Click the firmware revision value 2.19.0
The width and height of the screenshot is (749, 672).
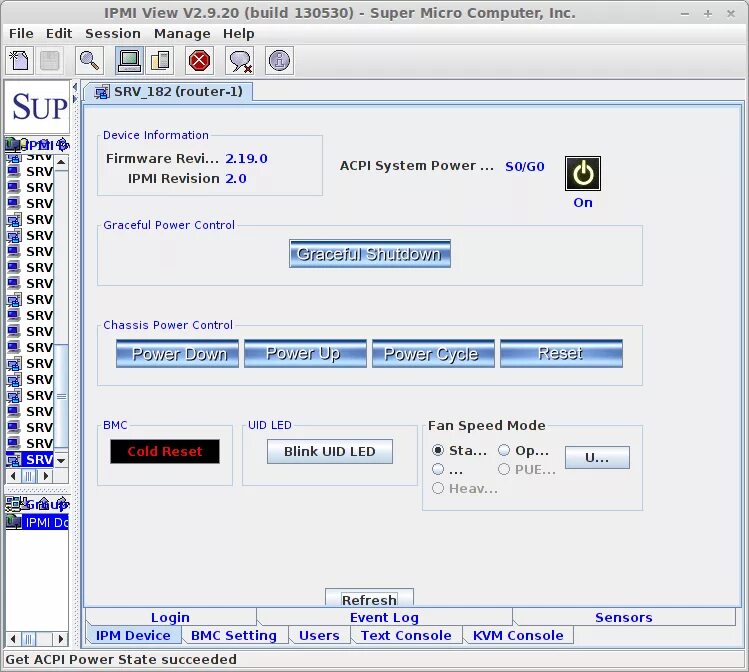(246, 159)
